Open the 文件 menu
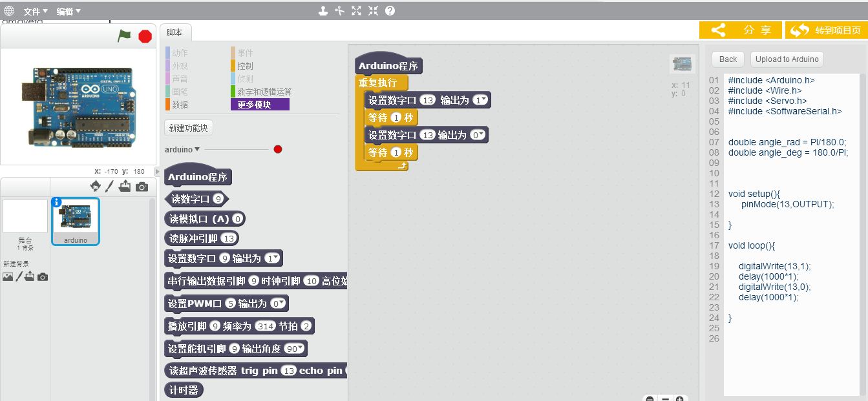This screenshot has width=868, height=401. coord(36,11)
